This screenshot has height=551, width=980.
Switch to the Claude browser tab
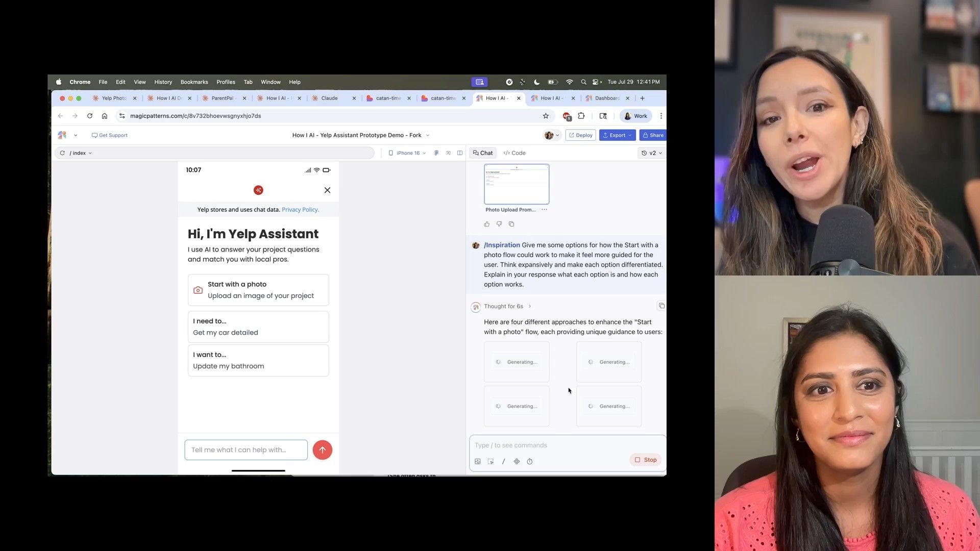pos(329,98)
